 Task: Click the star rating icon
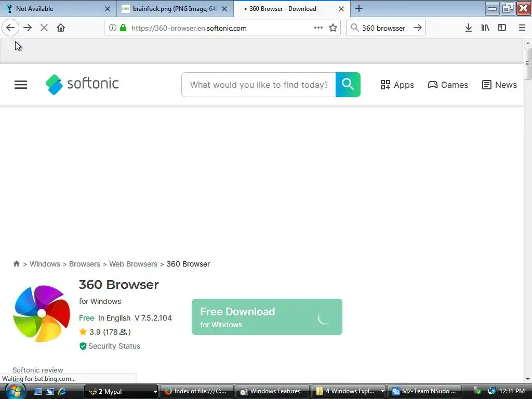(x=83, y=332)
